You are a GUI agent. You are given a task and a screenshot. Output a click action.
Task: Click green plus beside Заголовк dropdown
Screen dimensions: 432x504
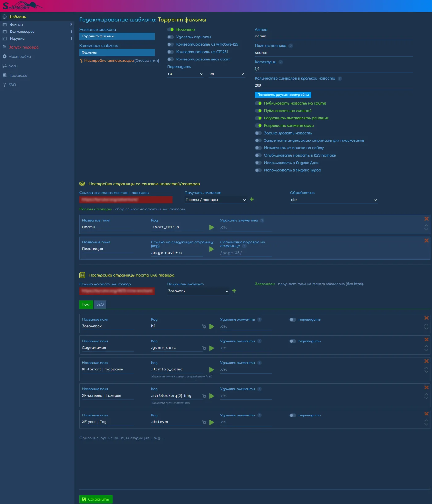click(x=234, y=291)
